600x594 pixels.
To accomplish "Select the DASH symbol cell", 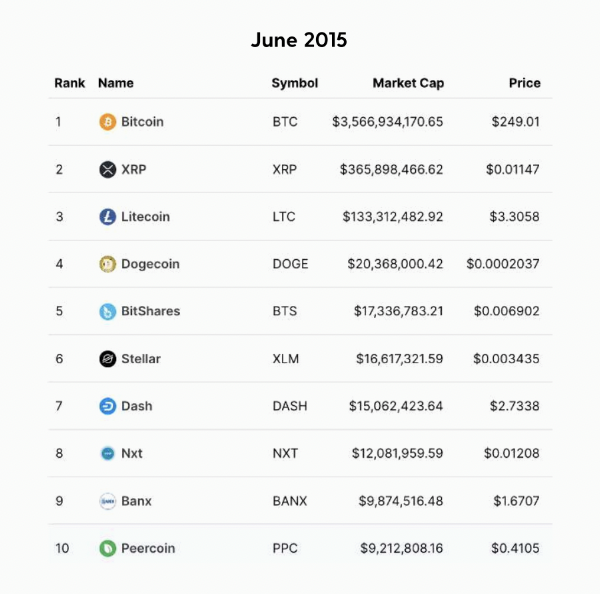I will point(290,406).
